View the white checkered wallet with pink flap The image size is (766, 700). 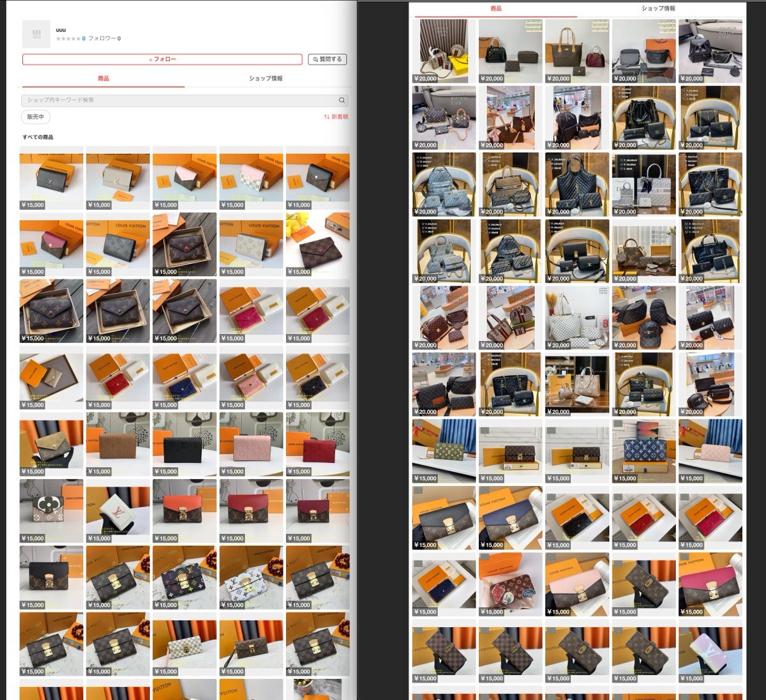point(251,178)
